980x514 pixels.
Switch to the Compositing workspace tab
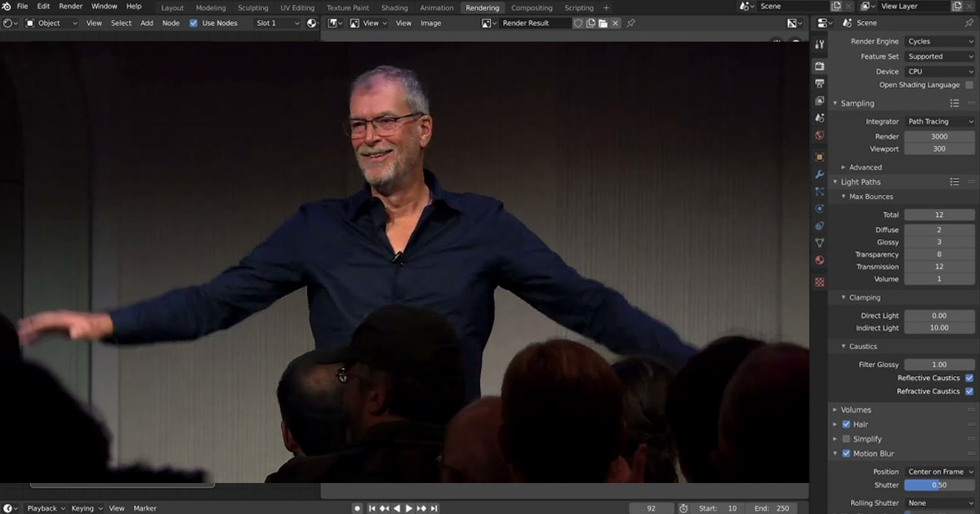532,8
